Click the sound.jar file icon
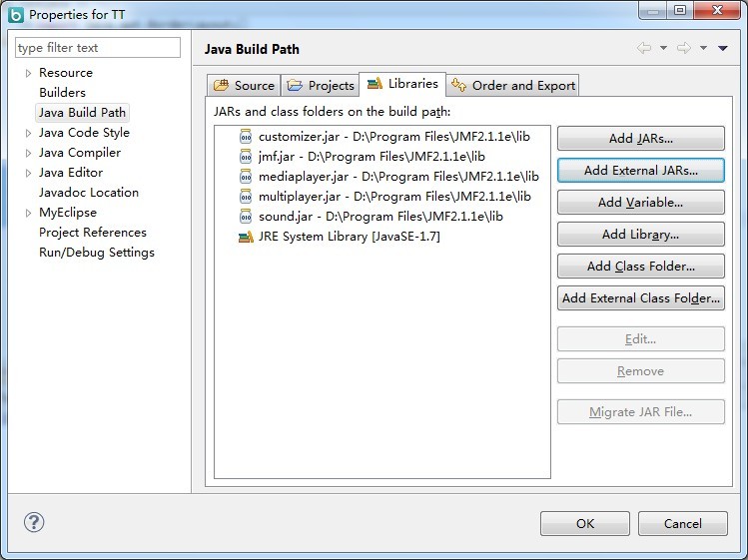Image resolution: width=748 pixels, height=560 pixels. (x=246, y=217)
